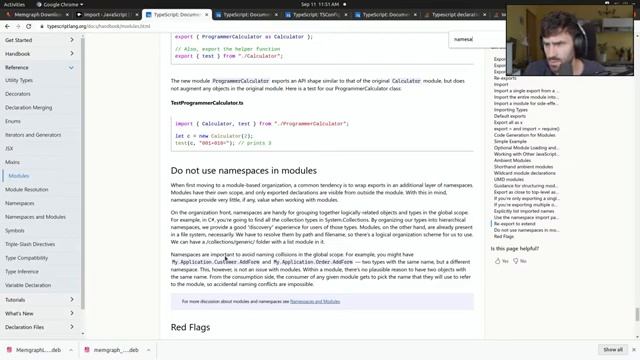Open JSX in the sidebar
The width and height of the screenshot is (640, 360).
point(9,149)
